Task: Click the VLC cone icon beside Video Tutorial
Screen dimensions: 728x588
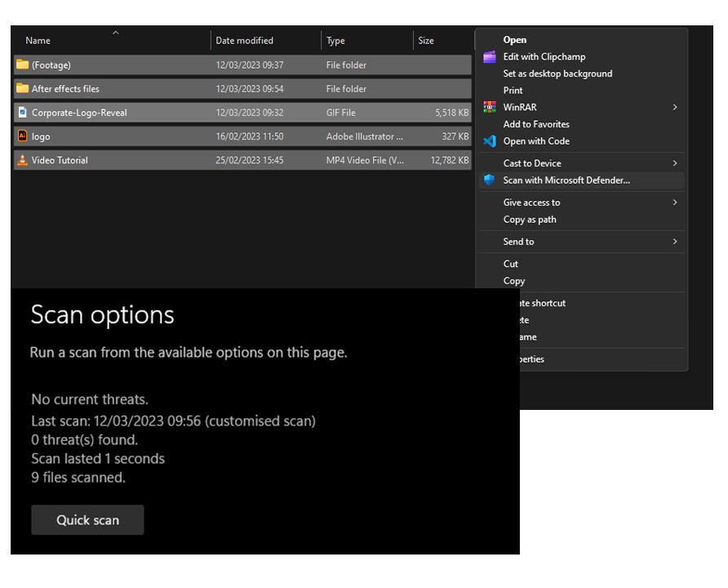Action: coord(22,160)
